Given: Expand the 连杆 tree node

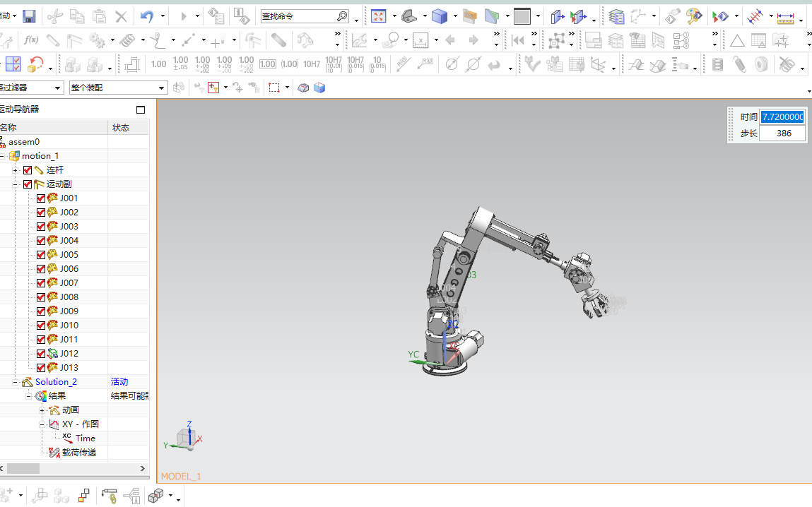Looking at the screenshot, I should coord(16,170).
